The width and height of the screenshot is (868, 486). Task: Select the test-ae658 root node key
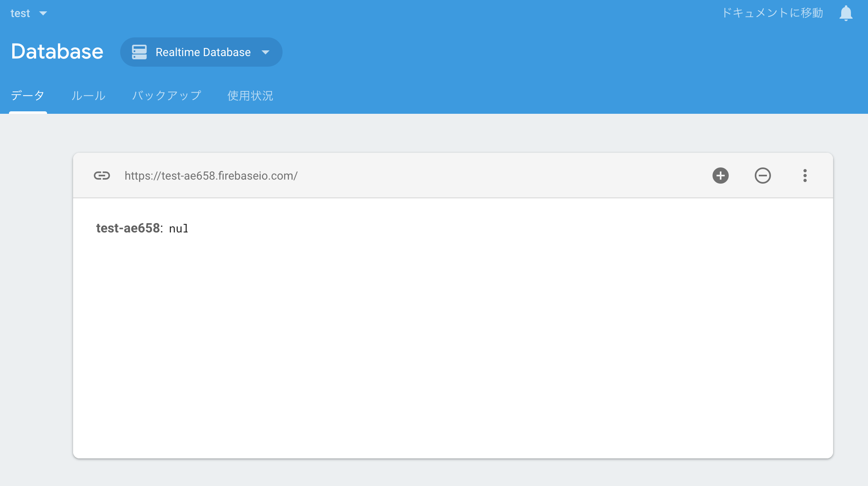point(128,228)
